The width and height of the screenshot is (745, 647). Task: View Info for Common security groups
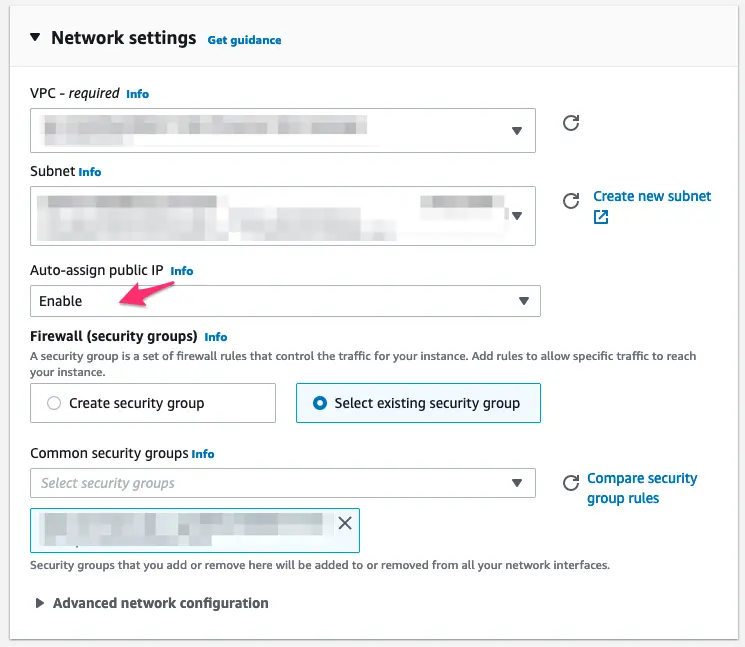[x=203, y=454]
